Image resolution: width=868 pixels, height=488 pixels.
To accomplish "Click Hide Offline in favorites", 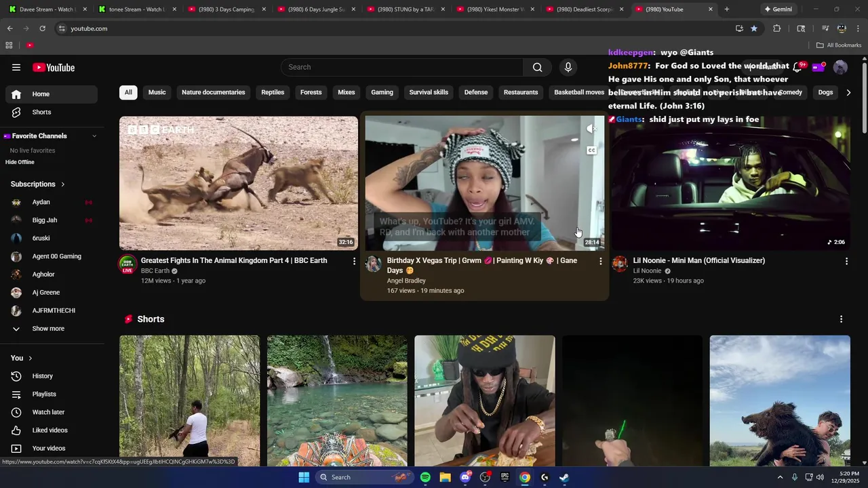I will coord(20,162).
